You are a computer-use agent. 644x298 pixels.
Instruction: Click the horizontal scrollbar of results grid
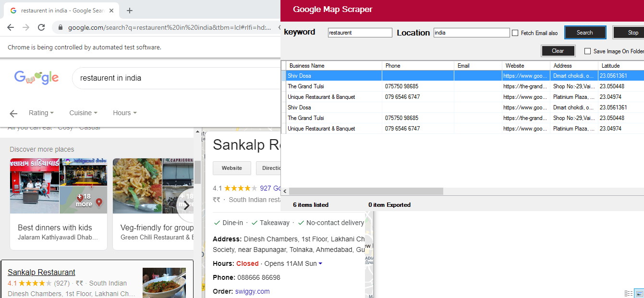click(366, 191)
